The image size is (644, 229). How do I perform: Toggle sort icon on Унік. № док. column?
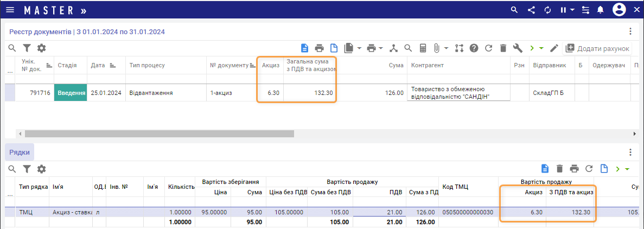tap(49, 65)
